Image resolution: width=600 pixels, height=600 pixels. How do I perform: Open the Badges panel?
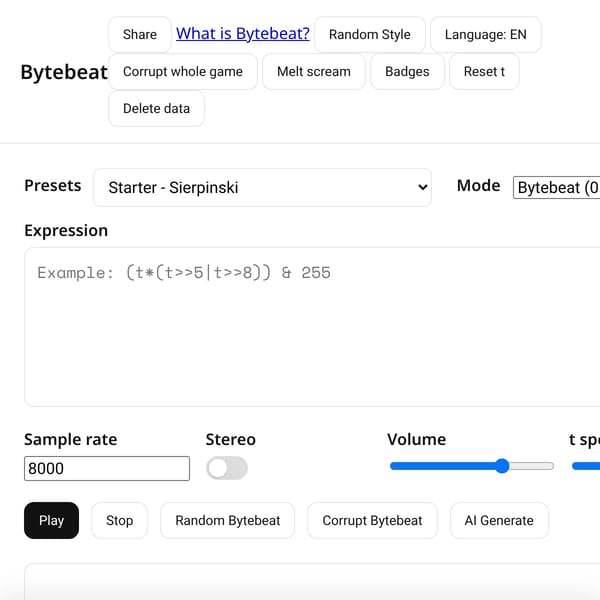(x=407, y=72)
